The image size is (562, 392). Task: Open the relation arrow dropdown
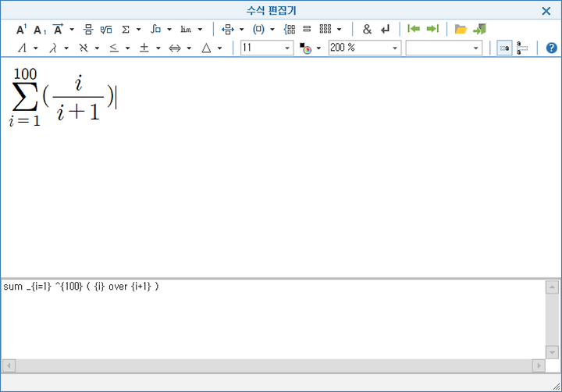tap(241, 30)
